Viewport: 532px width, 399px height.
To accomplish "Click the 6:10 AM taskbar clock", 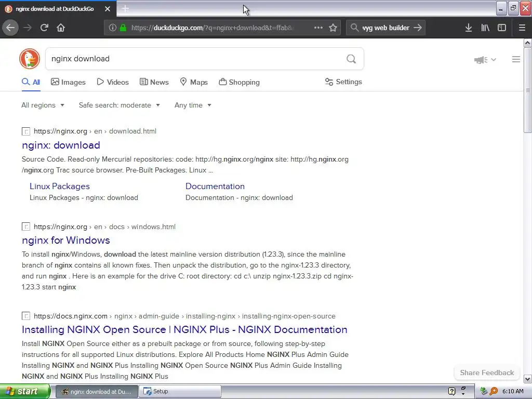I will pyautogui.click(x=513, y=391).
